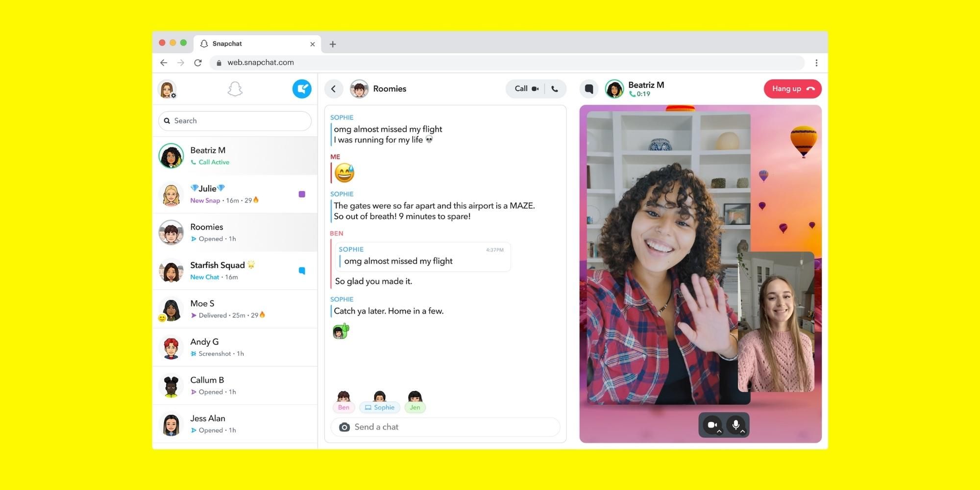Open the chat panel icon beside Beatriz M
980x490 pixels.
pos(588,89)
